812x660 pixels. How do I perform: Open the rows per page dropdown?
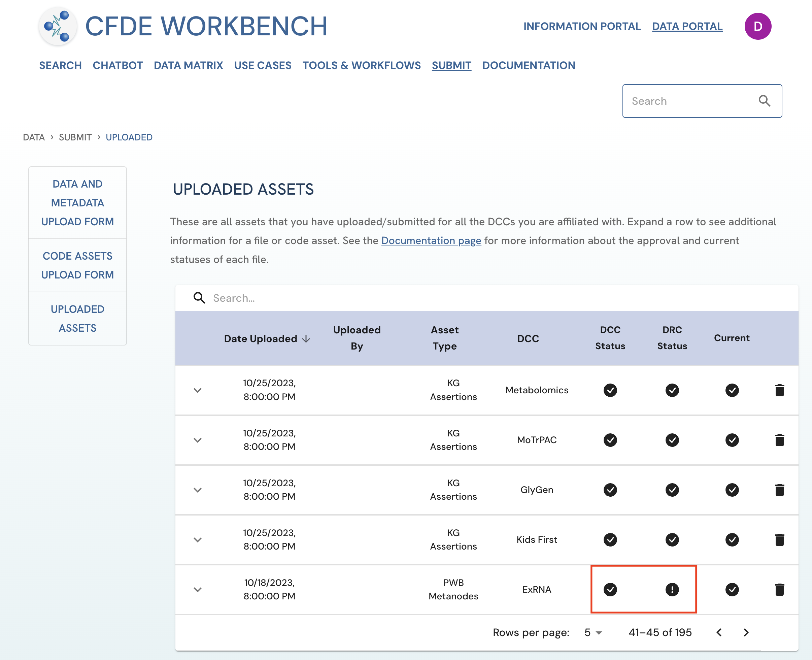coord(593,632)
